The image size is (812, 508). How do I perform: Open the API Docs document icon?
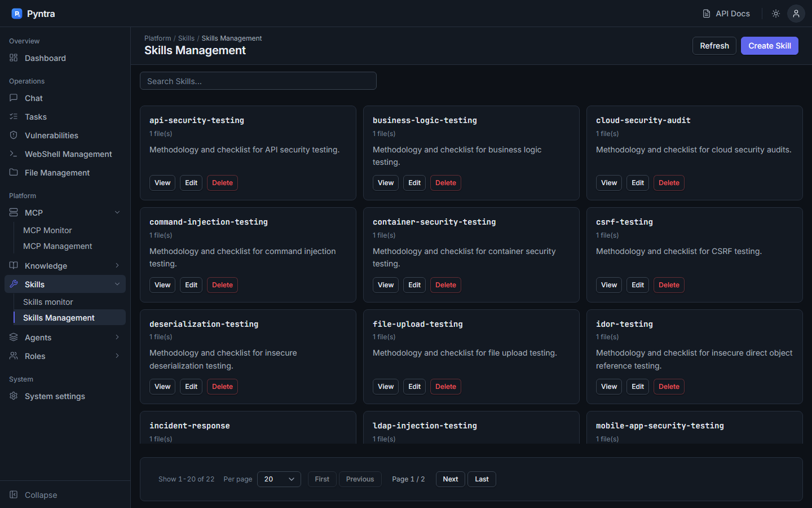point(707,14)
